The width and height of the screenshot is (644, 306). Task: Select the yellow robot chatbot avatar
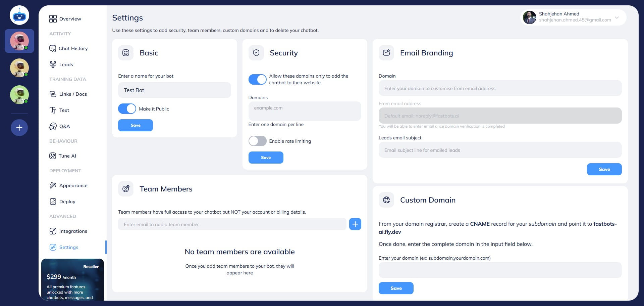pos(19,68)
